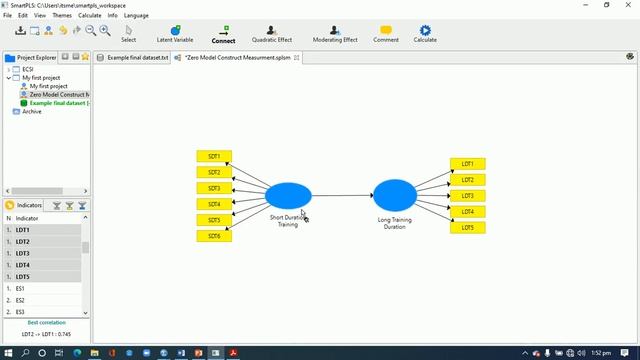The width and height of the screenshot is (640, 360).
Task: Activate the Connect tool
Action: tap(223, 35)
